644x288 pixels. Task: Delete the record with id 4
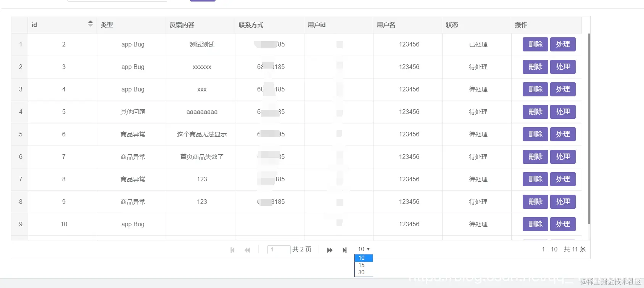pyautogui.click(x=535, y=89)
